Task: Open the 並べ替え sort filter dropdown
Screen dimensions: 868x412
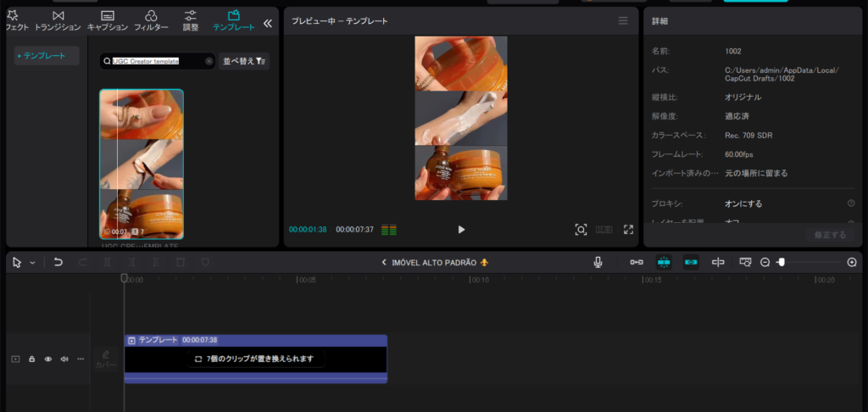Action: (x=244, y=62)
